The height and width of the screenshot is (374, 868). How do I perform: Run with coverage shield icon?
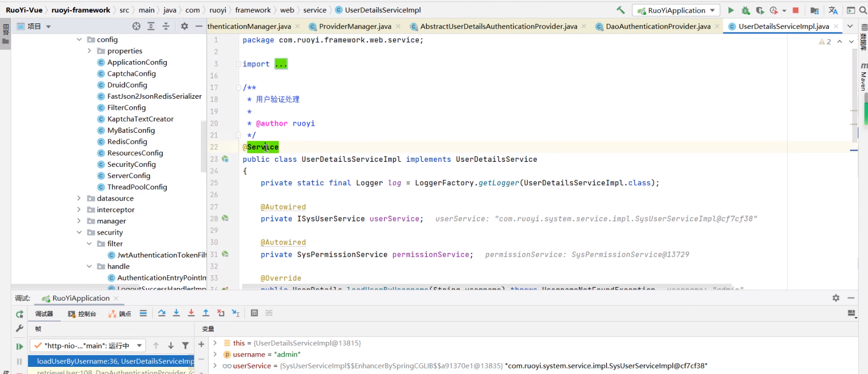pos(760,10)
